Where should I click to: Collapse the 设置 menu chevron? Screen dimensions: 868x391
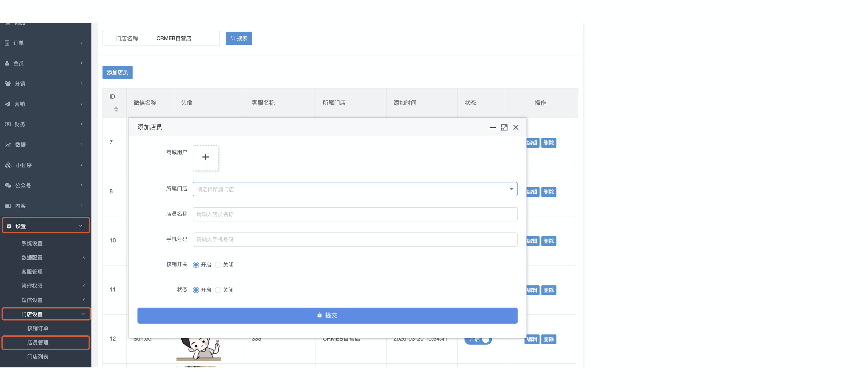(x=81, y=226)
